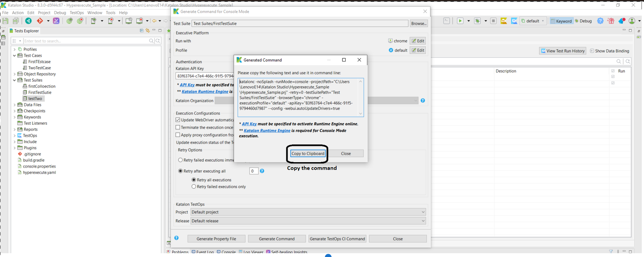The image size is (644, 257).
Task: Click the notifications megaphone icon
Action: pyautogui.click(x=622, y=21)
